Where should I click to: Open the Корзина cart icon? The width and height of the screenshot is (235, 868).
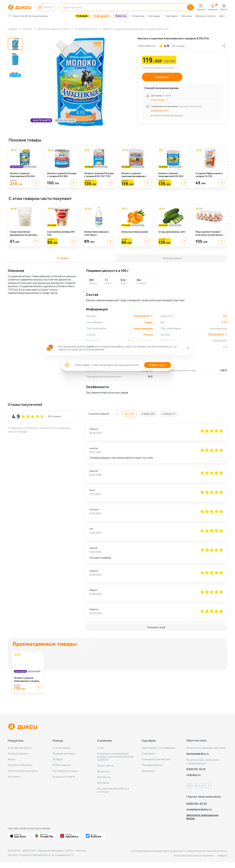(212, 7)
